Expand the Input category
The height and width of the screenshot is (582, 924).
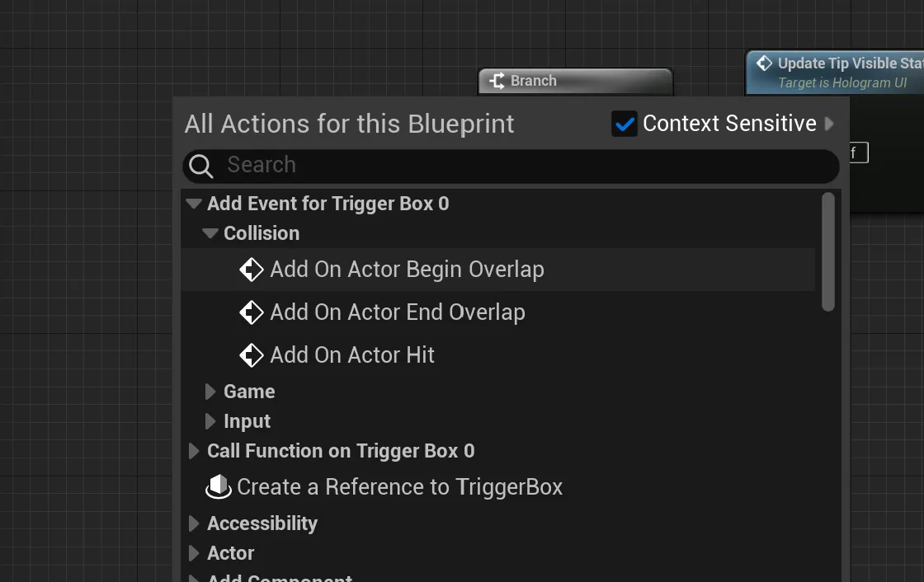pos(210,421)
